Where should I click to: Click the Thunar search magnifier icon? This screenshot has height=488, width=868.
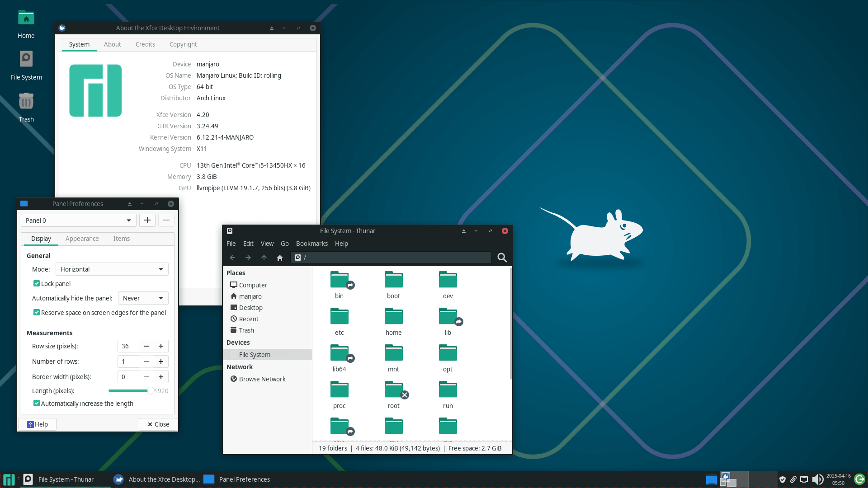pos(502,258)
